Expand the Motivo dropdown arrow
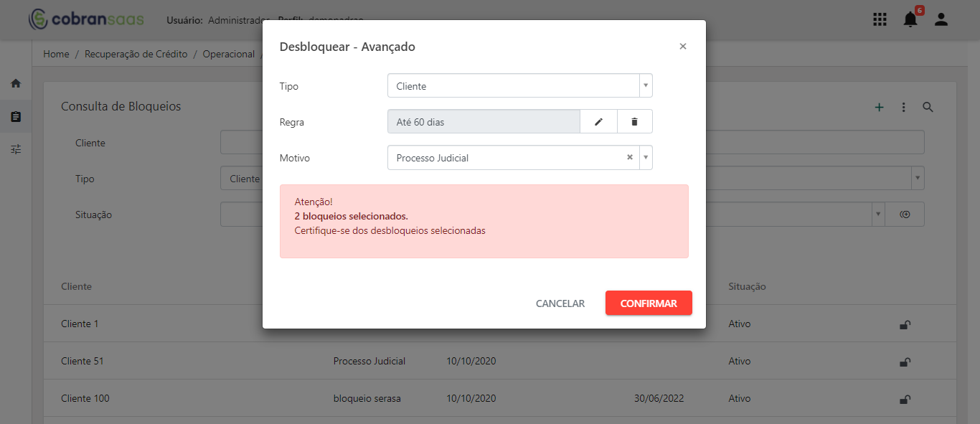980x424 pixels. [x=646, y=158]
